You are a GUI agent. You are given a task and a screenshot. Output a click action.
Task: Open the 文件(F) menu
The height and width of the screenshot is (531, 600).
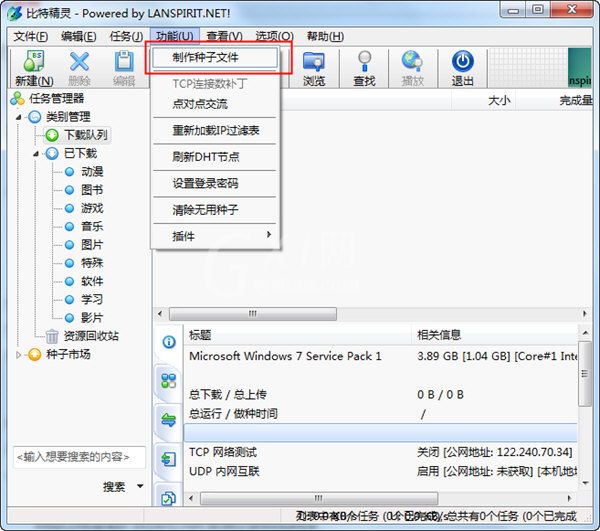coord(31,36)
